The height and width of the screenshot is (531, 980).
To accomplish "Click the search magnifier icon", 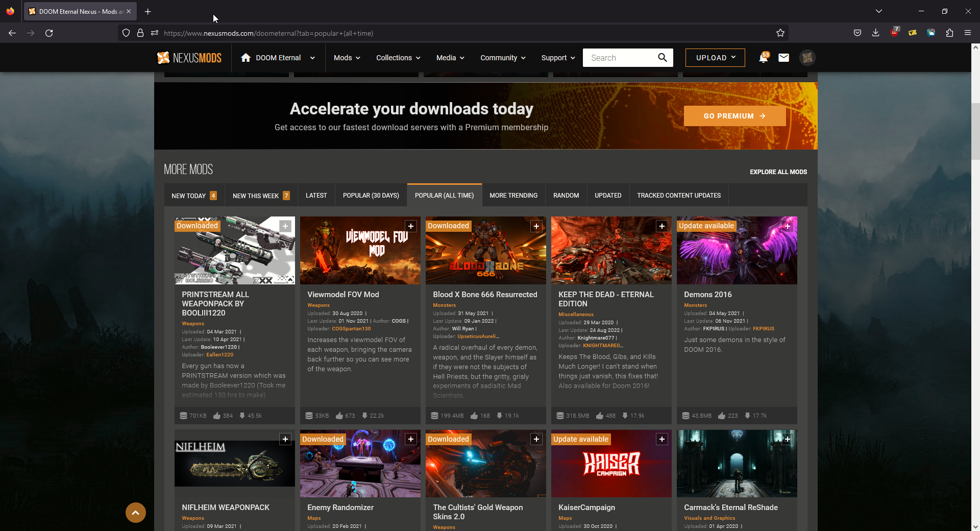I will tap(663, 58).
